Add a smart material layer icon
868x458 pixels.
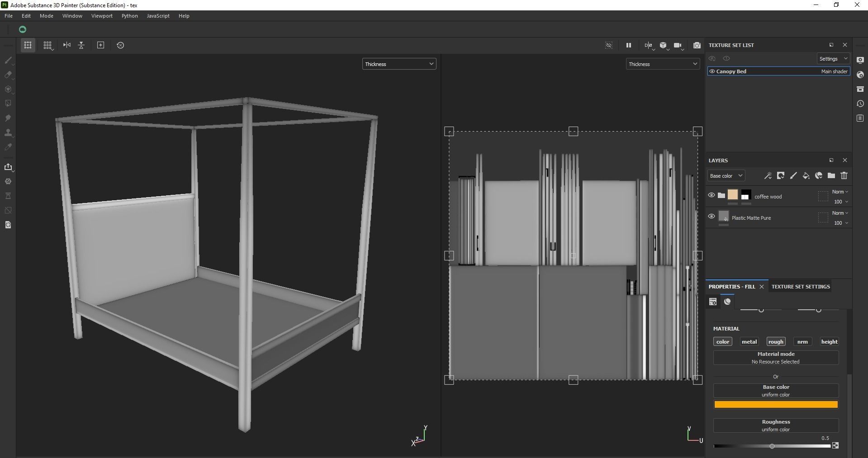click(818, 175)
